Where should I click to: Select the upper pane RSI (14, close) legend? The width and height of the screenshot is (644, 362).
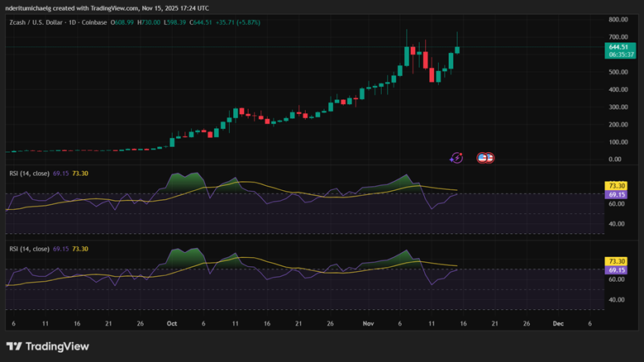coord(30,173)
